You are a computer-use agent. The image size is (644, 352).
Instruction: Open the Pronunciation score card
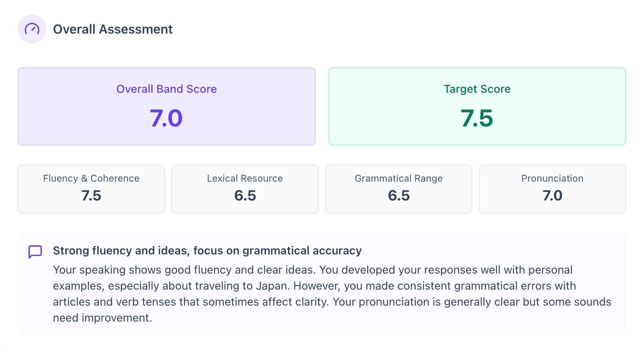pos(552,189)
